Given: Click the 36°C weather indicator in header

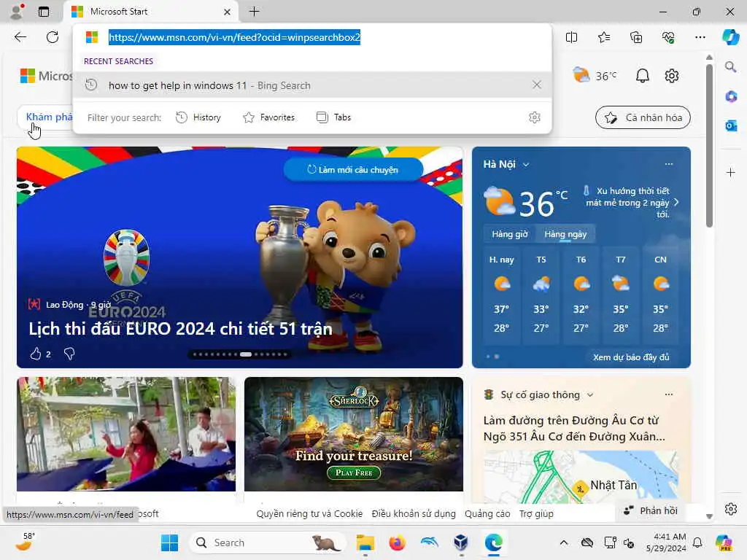Looking at the screenshot, I should click(595, 76).
